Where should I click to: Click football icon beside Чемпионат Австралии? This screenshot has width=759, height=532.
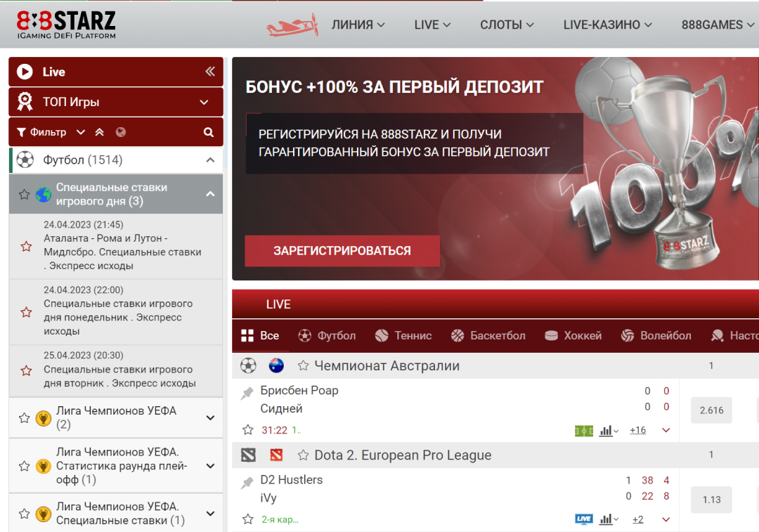click(x=248, y=365)
